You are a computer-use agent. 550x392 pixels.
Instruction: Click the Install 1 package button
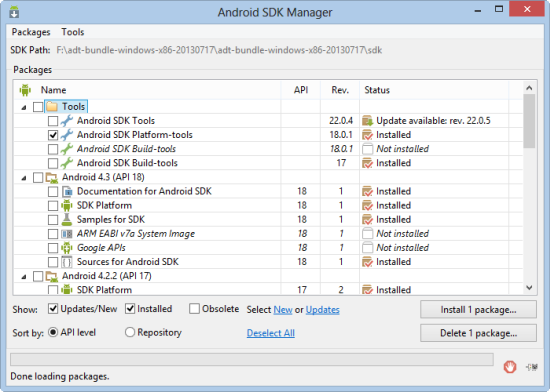coord(478,310)
